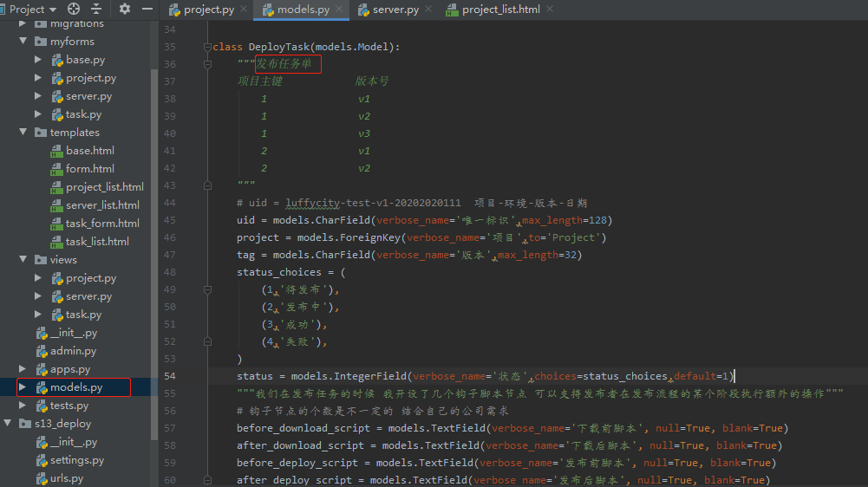Image resolution: width=868 pixels, height=487 pixels.
Task: Click the views folder icon
Action: click(41, 260)
